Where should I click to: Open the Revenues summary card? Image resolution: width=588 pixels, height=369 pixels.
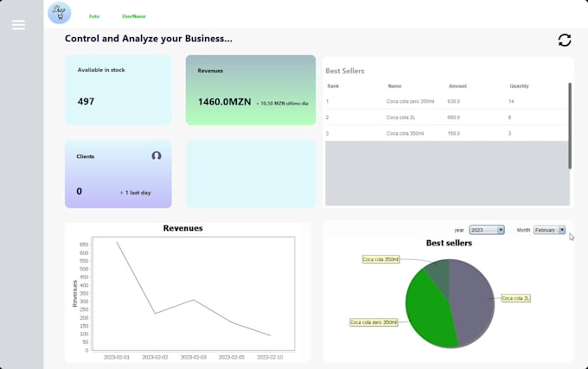pyautogui.click(x=251, y=90)
